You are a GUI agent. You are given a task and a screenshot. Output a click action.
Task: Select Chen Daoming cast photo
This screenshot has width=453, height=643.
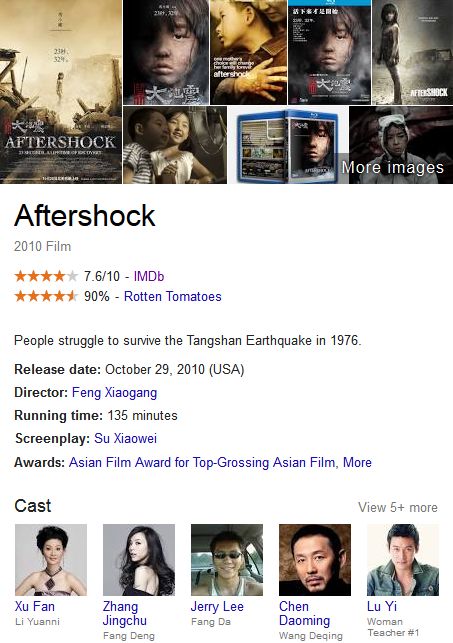[x=315, y=560]
